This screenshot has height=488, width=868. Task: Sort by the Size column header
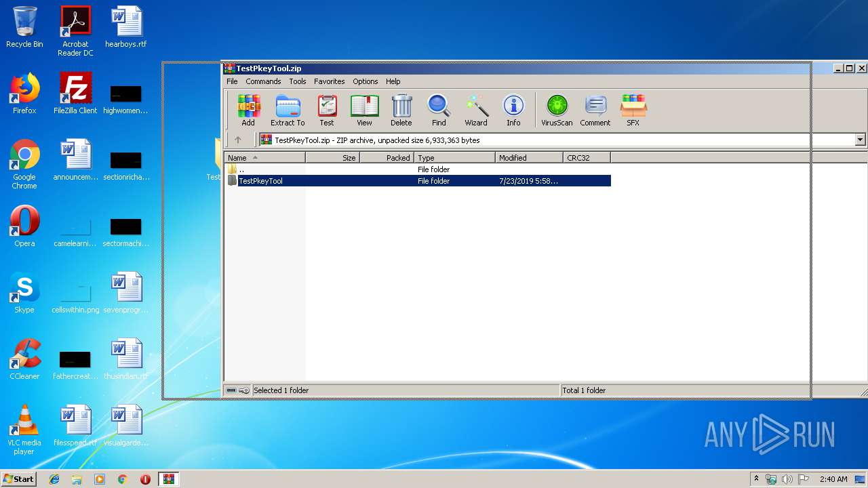coord(332,158)
